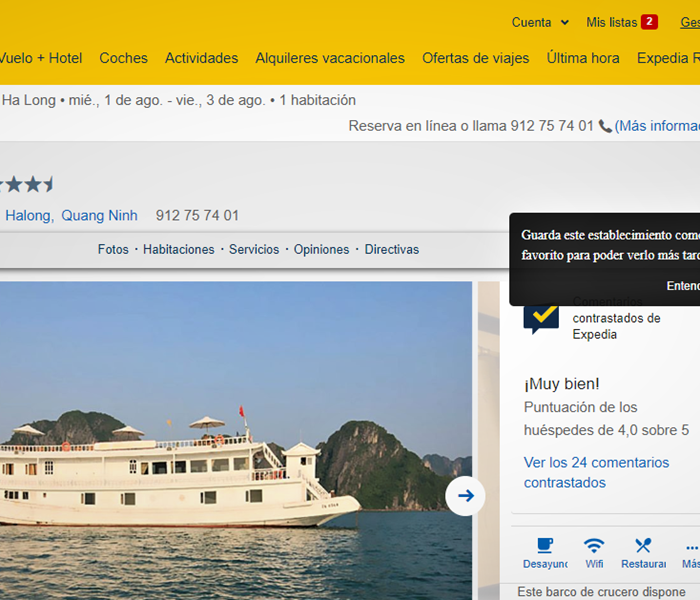Image resolution: width=700 pixels, height=600 pixels.
Task: Jump to the Directivas section
Action: point(392,250)
